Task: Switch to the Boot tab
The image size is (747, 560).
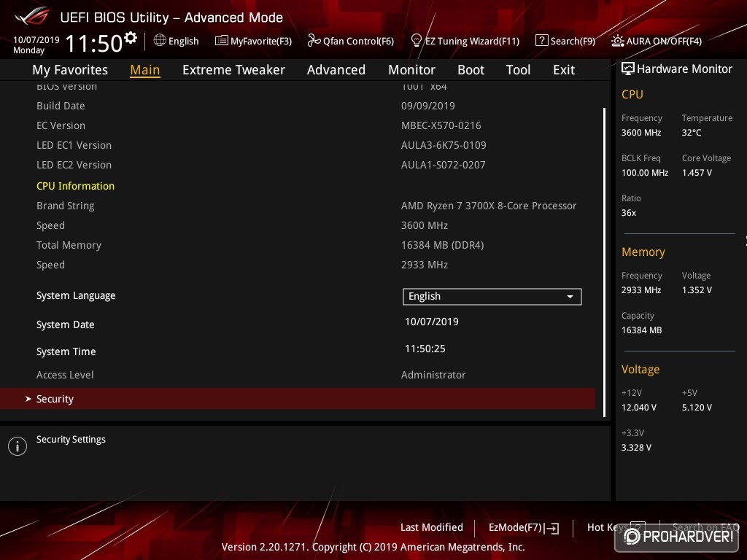Action: 471,70
